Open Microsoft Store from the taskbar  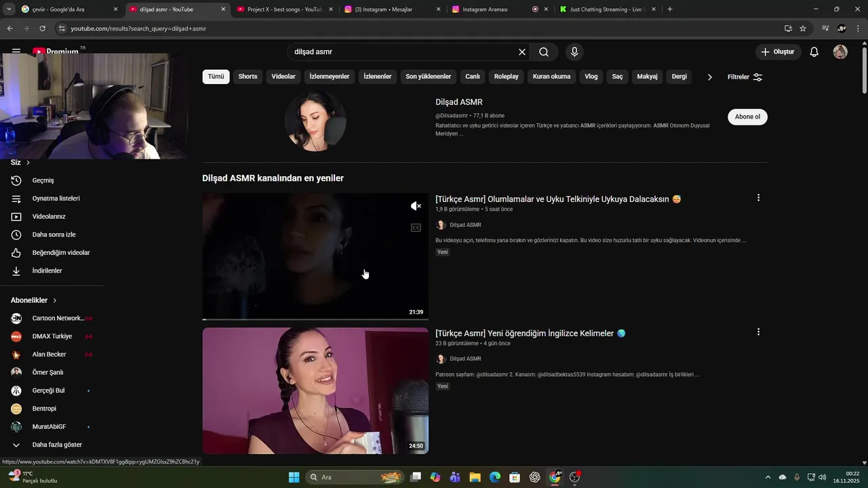(x=515, y=477)
